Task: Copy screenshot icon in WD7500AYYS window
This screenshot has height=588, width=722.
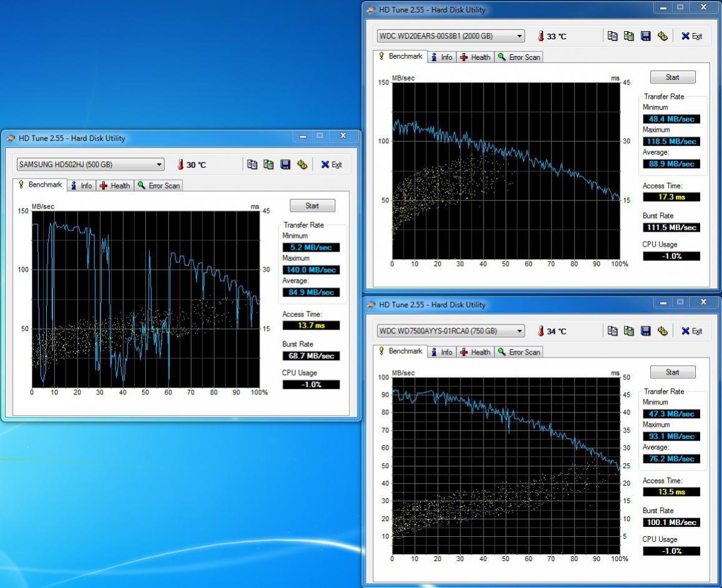Action: (629, 331)
